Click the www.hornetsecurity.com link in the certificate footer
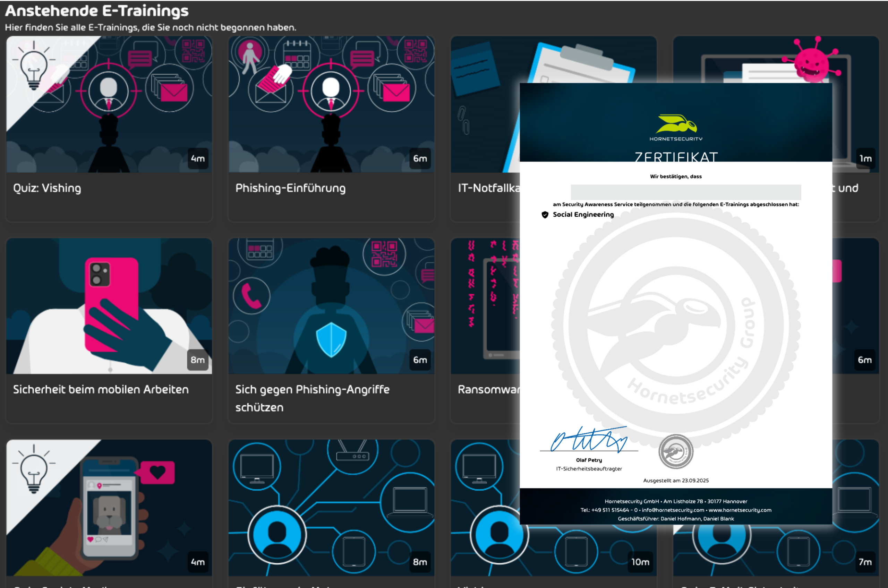 (x=740, y=510)
